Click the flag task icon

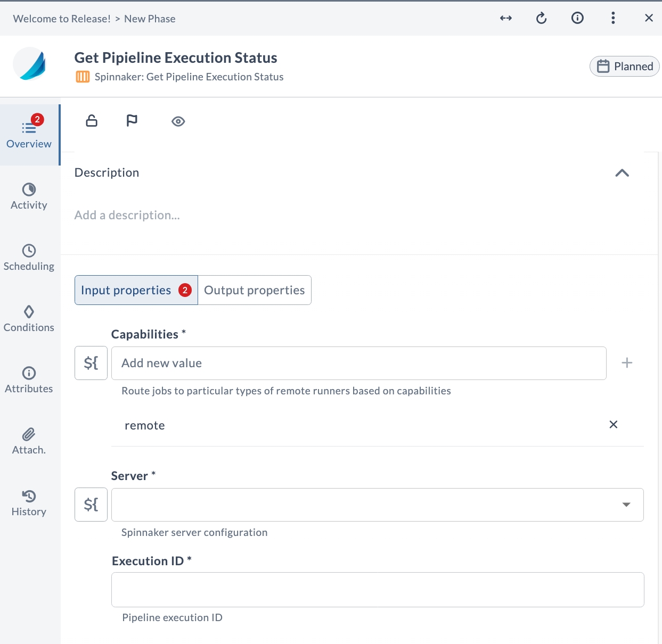pyautogui.click(x=132, y=121)
